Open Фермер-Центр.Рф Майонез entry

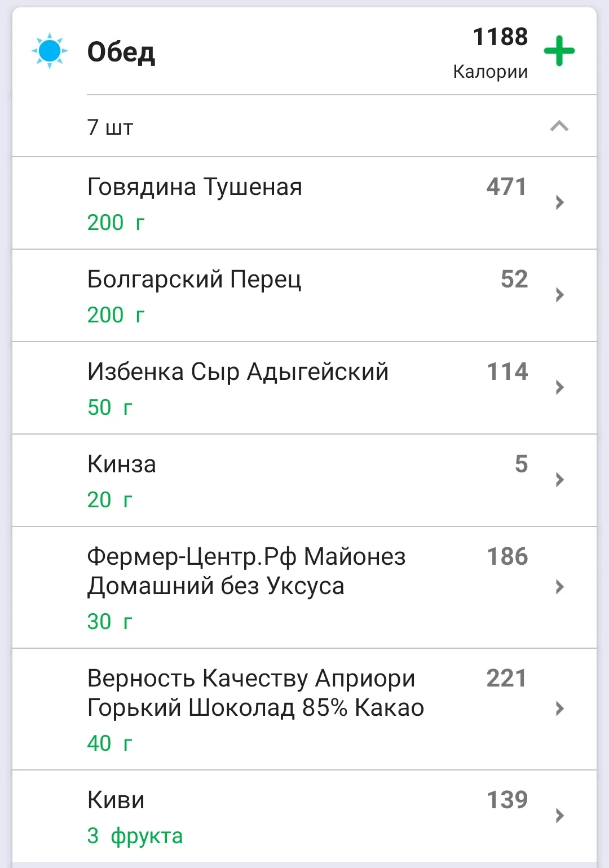(x=246, y=571)
